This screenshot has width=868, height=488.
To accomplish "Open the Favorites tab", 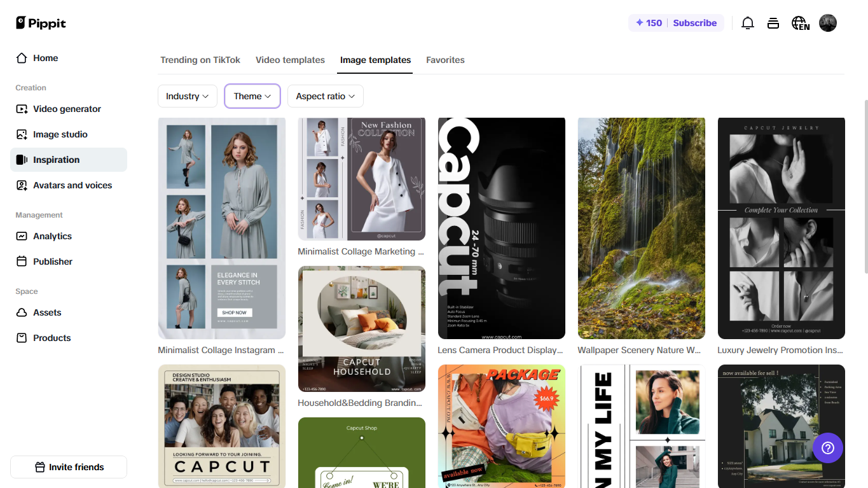I will click(x=445, y=60).
